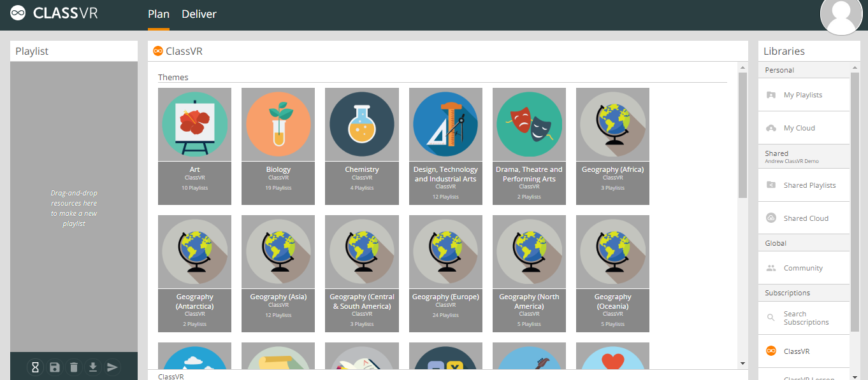Open Drama, Theatre masks image

tap(529, 124)
